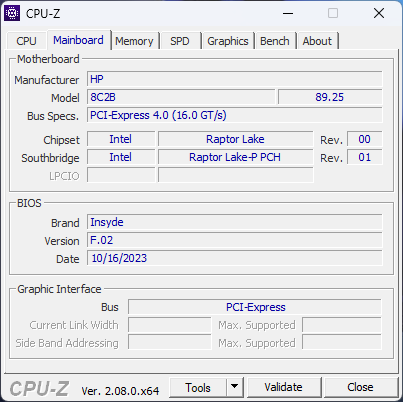Click the Model field showing 8C2B
This screenshot has height=402, width=403.
(181, 97)
